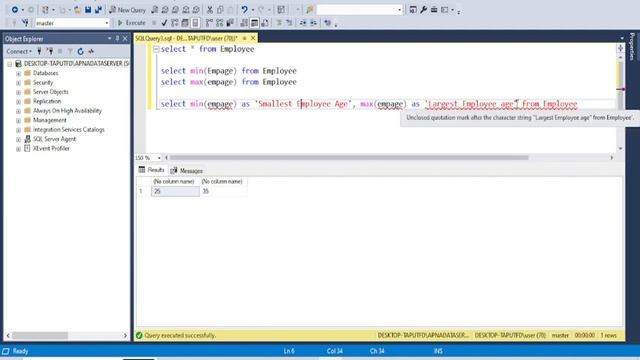Screen dimensions: 640x360
Task: Pin the SQLQuery3.sql tab
Action: pyautogui.click(x=244, y=38)
